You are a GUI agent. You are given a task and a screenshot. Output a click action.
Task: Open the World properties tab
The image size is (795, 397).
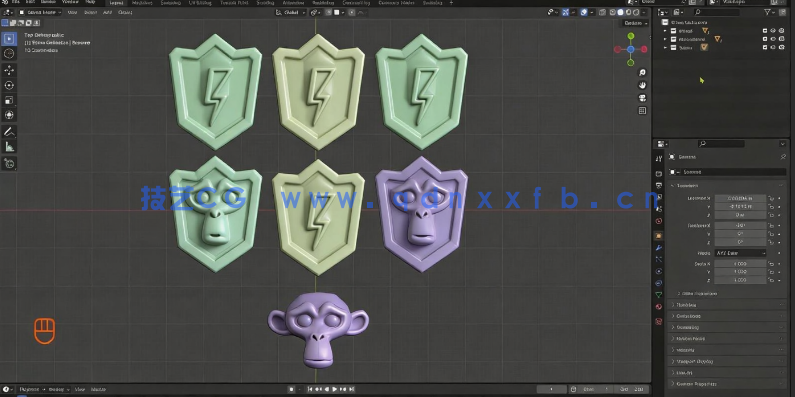pos(659,221)
